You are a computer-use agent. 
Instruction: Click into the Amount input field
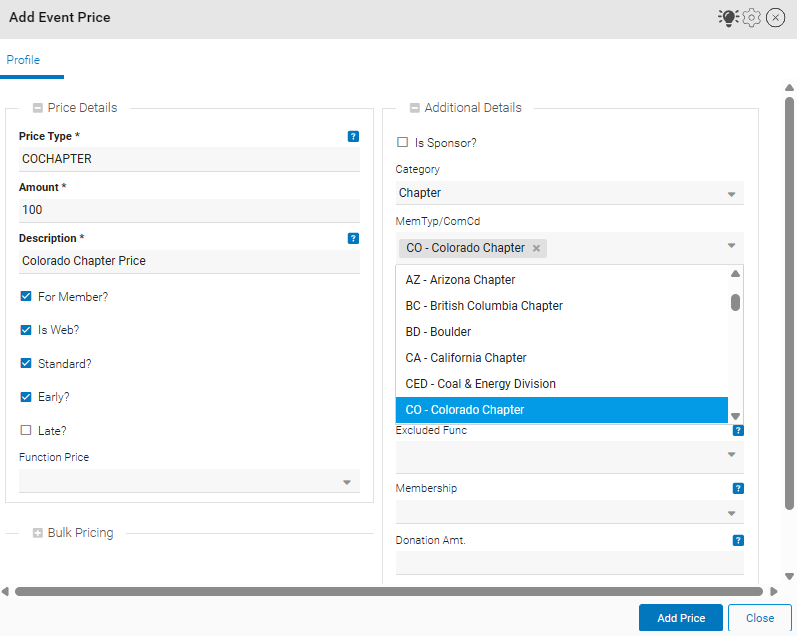(188, 210)
